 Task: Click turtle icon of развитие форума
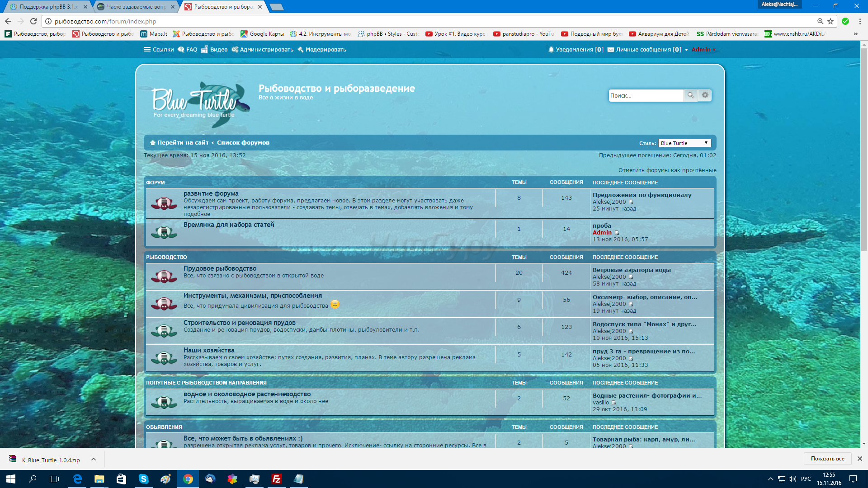pos(164,203)
